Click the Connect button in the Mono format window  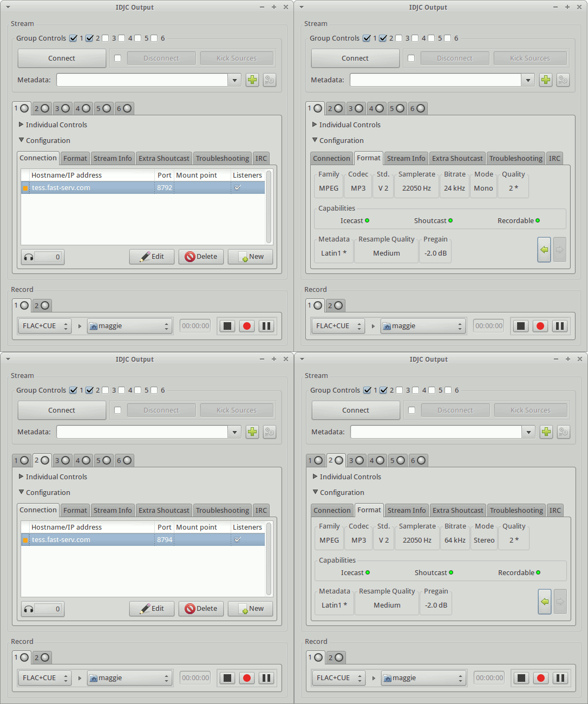coord(355,58)
